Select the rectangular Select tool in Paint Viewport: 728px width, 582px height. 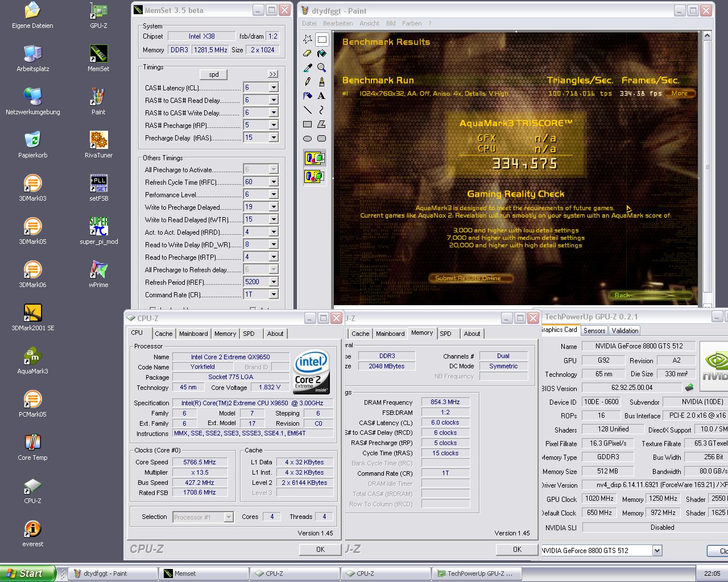coord(322,39)
